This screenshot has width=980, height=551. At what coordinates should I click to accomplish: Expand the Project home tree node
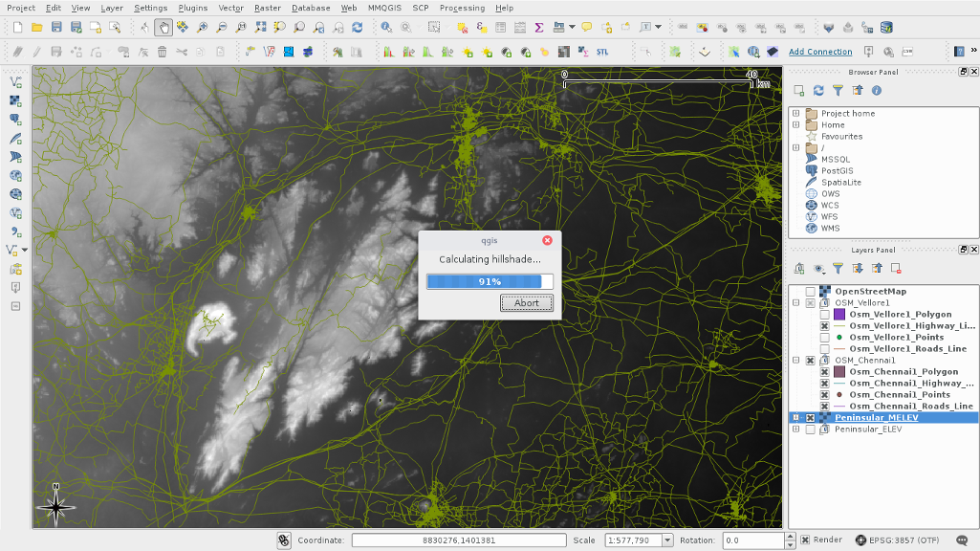(795, 113)
